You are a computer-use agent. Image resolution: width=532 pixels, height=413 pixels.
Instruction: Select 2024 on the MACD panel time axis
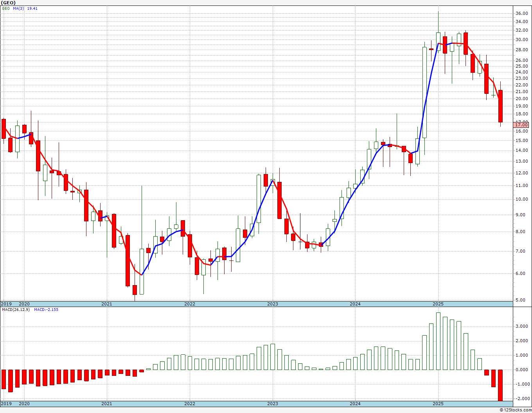[x=355, y=404]
